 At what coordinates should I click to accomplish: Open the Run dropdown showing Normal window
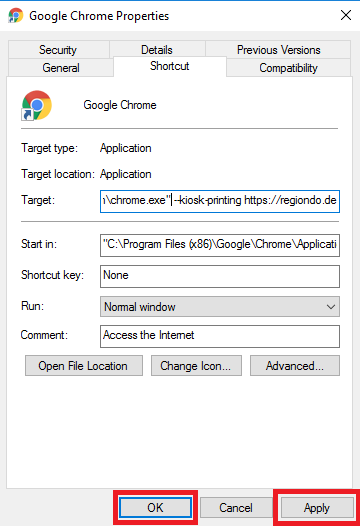(x=220, y=307)
